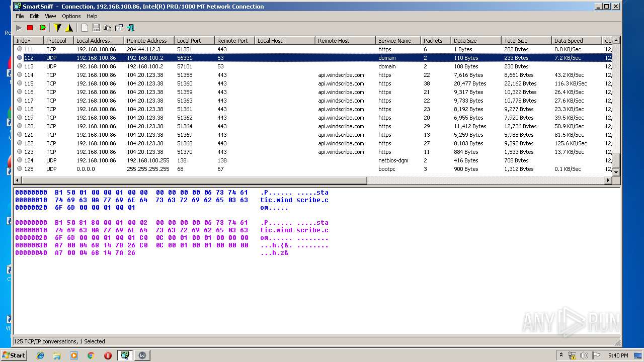Click the 192.168.100.255 remote address cell
Screen dimensions: 644x362
[x=148, y=160]
